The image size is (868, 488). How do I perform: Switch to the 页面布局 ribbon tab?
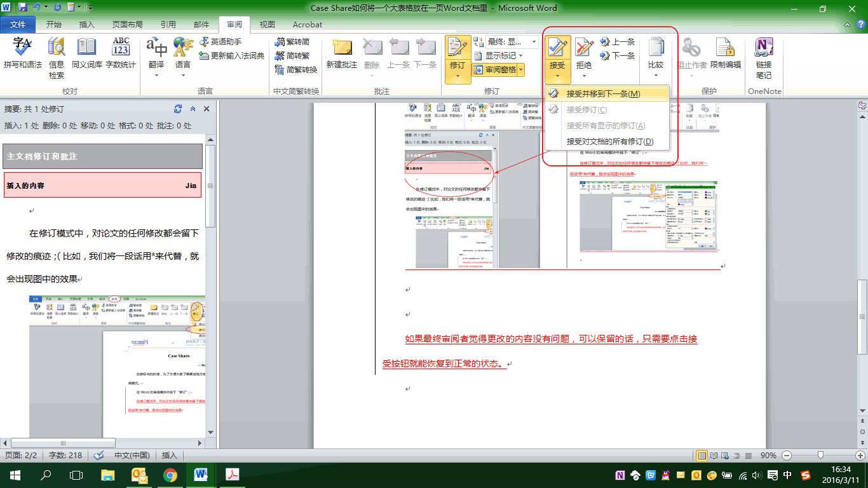pyautogui.click(x=127, y=25)
